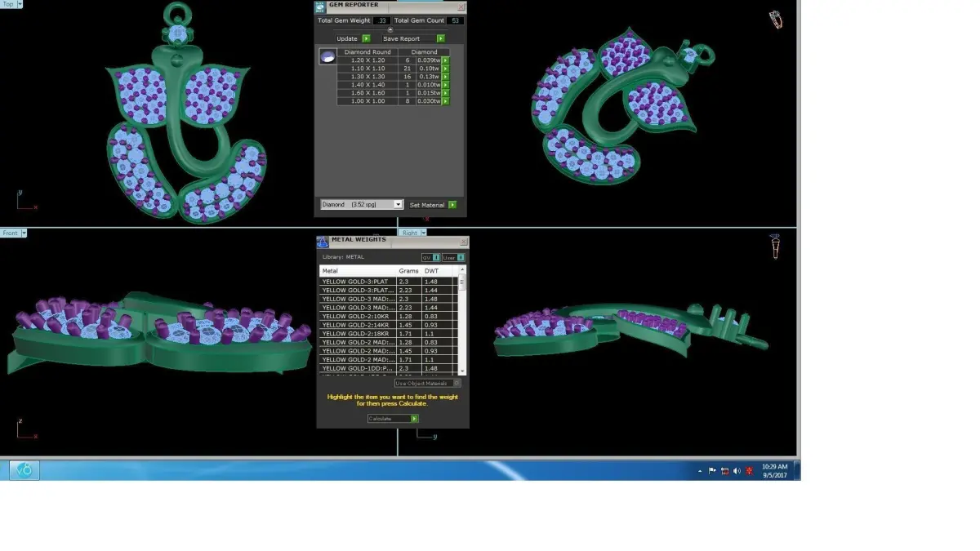Image resolution: width=980 pixels, height=551 pixels.
Task: Click the taskbar clock showing 10:29 AM
Action: [775, 471]
